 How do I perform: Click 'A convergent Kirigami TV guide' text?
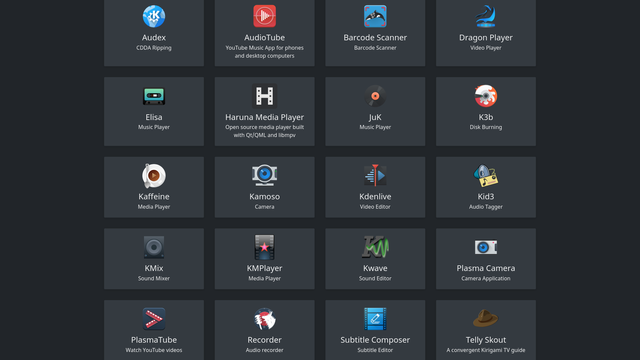(x=486, y=350)
